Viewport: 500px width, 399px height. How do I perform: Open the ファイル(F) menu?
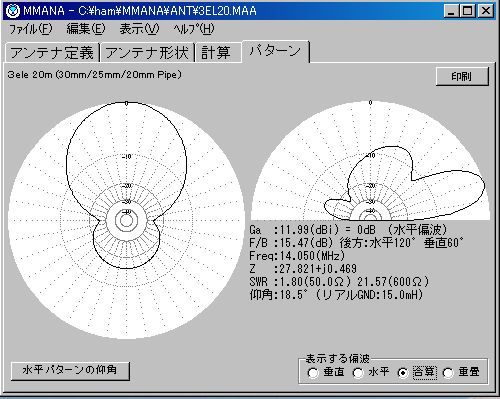(30, 29)
